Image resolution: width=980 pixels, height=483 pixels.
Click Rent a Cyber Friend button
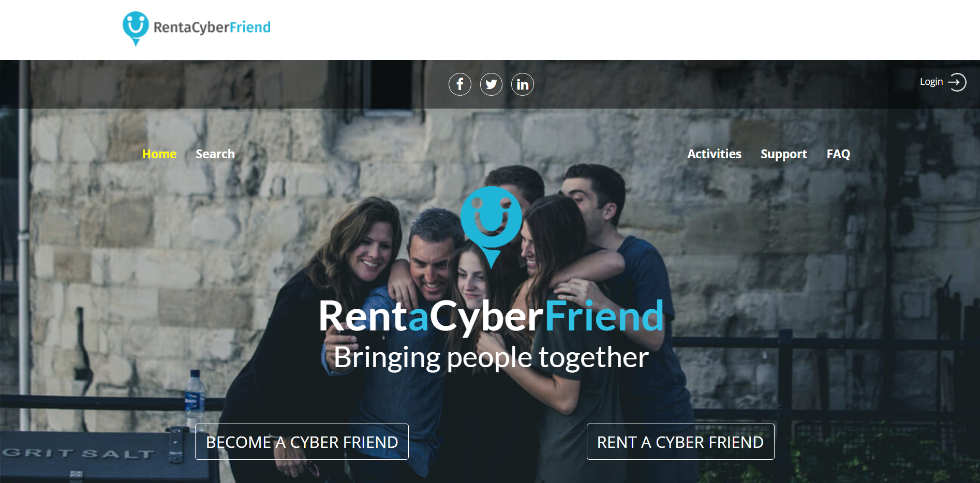[x=680, y=442]
